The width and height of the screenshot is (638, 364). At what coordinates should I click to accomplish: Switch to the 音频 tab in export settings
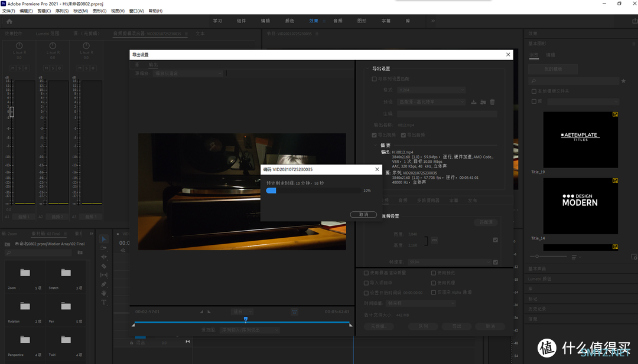[403, 200]
